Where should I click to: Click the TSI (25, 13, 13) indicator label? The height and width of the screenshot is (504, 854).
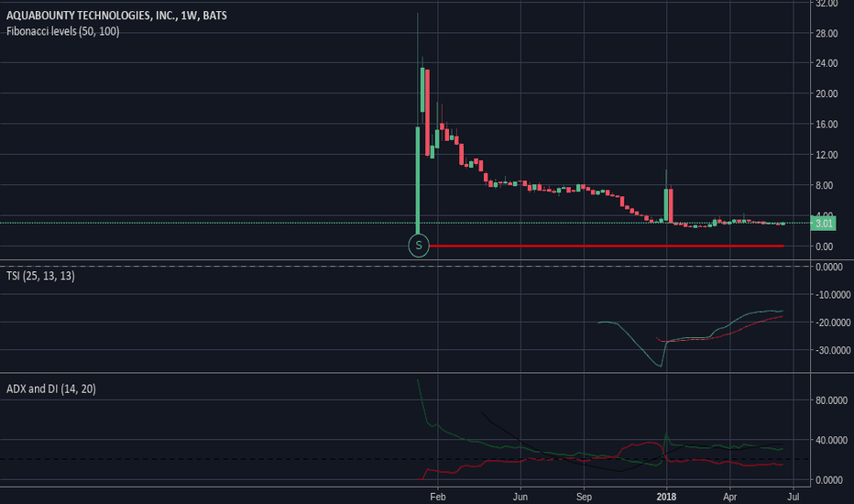(x=40, y=276)
